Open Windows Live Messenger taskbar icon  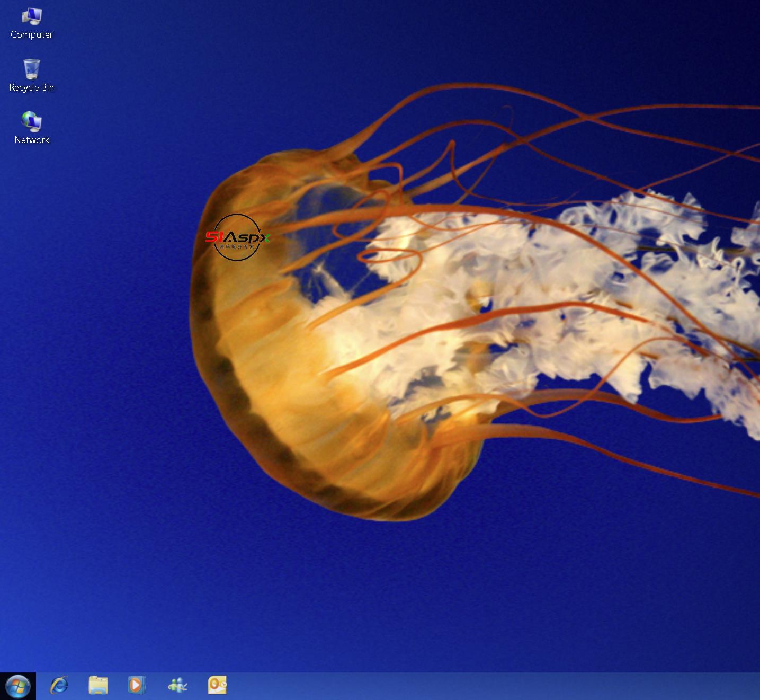(x=177, y=685)
